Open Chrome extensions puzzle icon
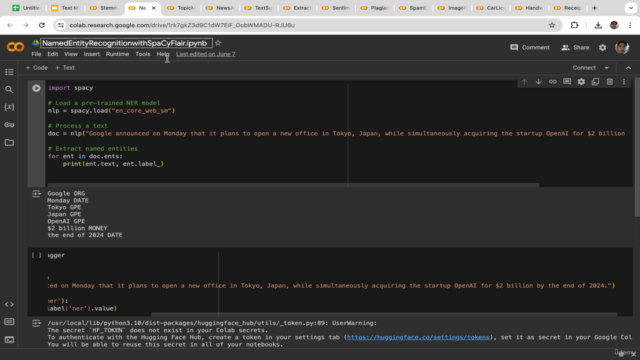This screenshot has width=640, height=360. (x=574, y=25)
